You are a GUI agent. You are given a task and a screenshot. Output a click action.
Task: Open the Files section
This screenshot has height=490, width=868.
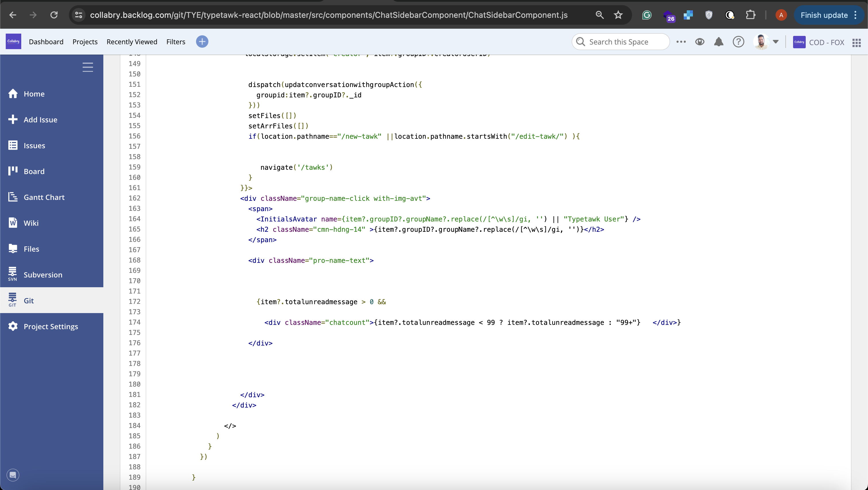click(x=52, y=249)
